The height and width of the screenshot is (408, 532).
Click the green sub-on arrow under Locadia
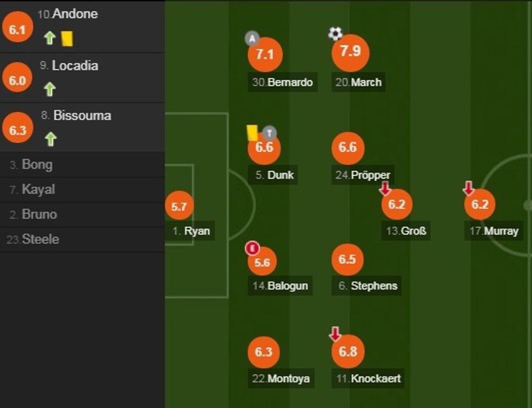click(x=50, y=89)
